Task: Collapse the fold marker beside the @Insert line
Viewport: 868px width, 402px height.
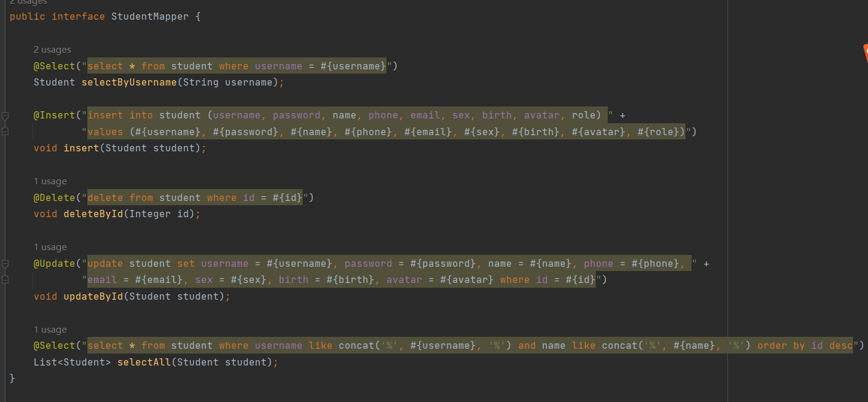Action: coord(5,115)
